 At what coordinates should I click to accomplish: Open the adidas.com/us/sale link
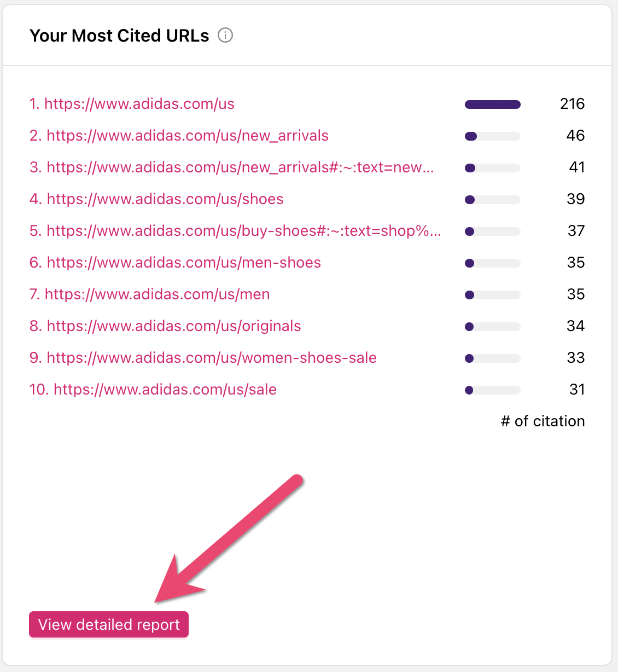coord(153,390)
